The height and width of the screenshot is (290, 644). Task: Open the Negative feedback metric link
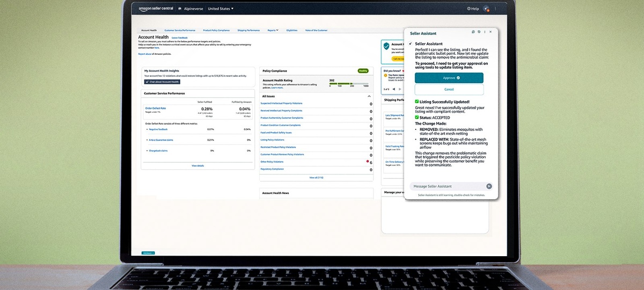(158, 129)
